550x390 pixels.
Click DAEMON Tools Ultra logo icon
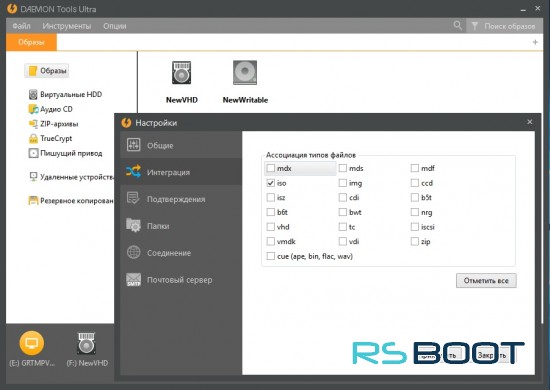[12, 9]
